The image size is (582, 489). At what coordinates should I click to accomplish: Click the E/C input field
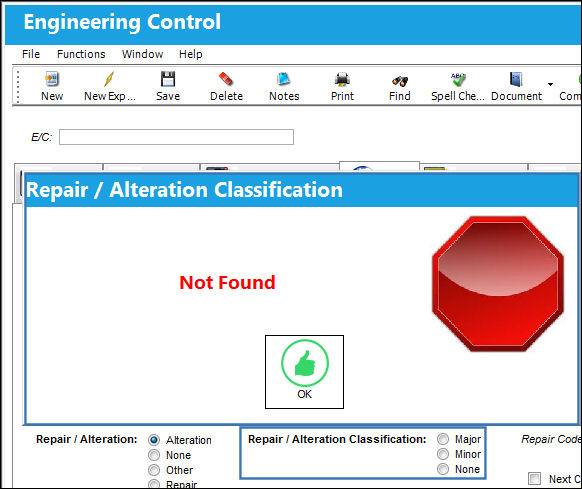pos(176,137)
